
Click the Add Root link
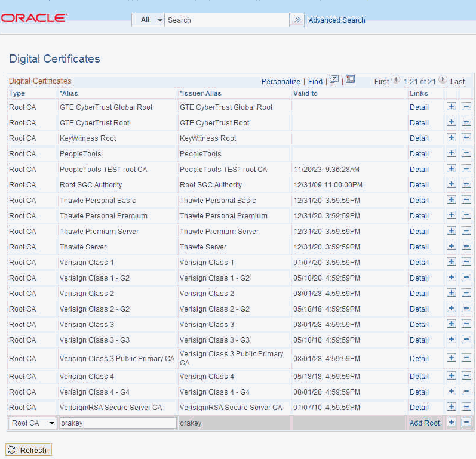(425, 423)
